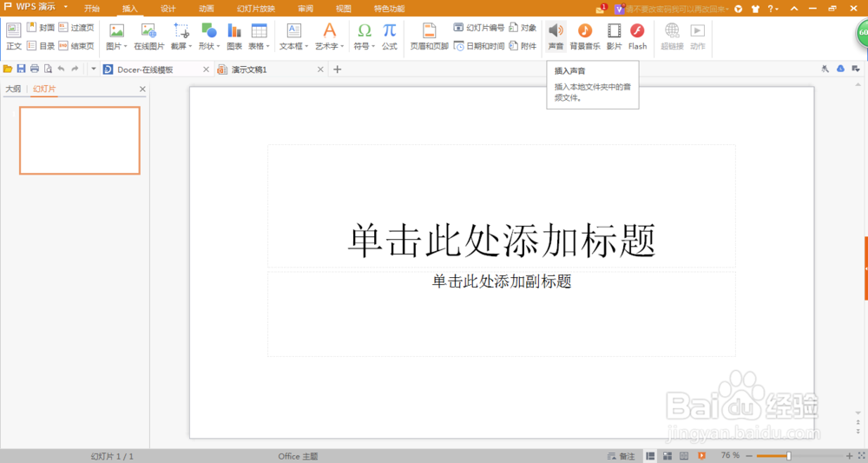Click the 在线图片 online picture icon
Screen dimensions: 868x463
click(149, 31)
